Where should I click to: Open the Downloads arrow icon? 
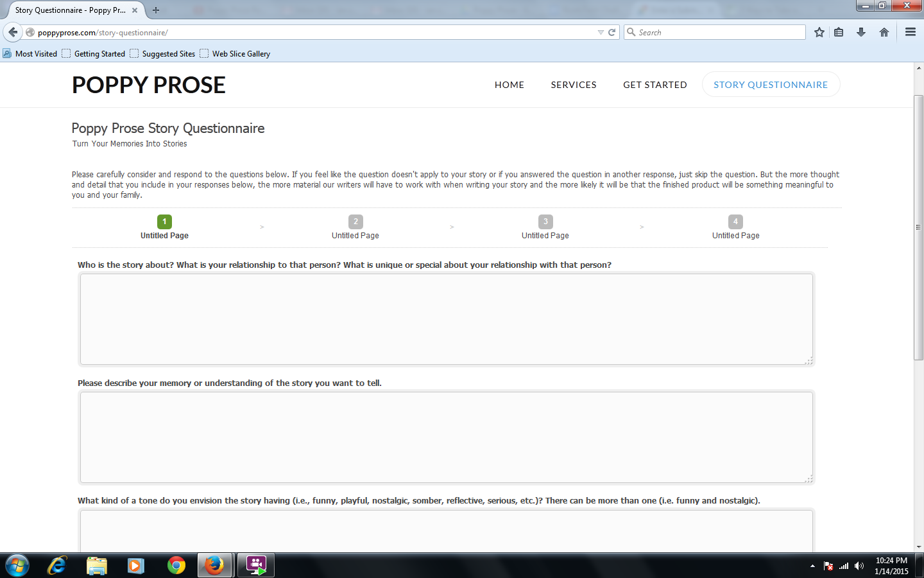(x=861, y=32)
